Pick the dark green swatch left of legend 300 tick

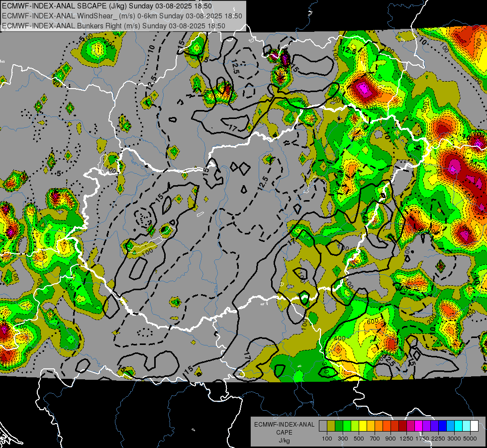pos(339,426)
